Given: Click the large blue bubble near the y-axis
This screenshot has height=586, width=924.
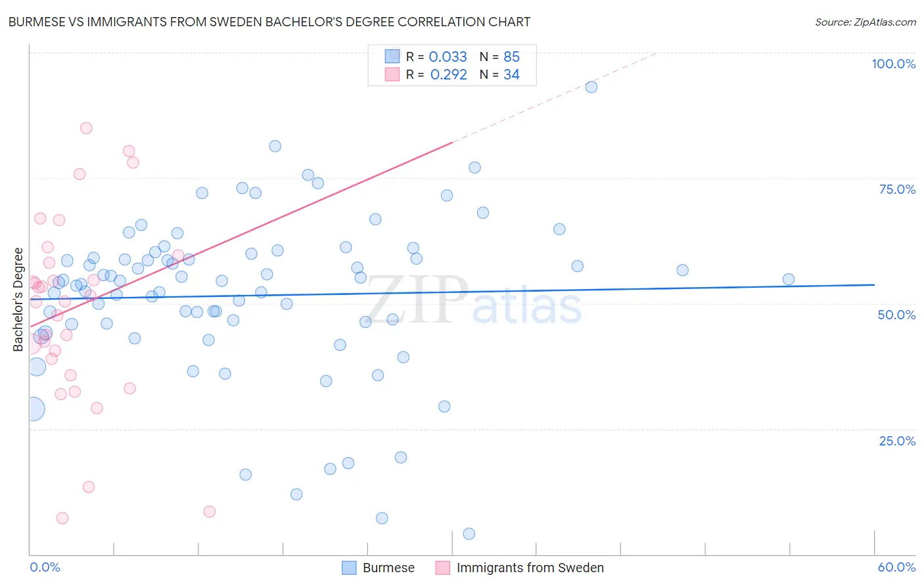Looking at the screenshot, I should pos(33,409).
